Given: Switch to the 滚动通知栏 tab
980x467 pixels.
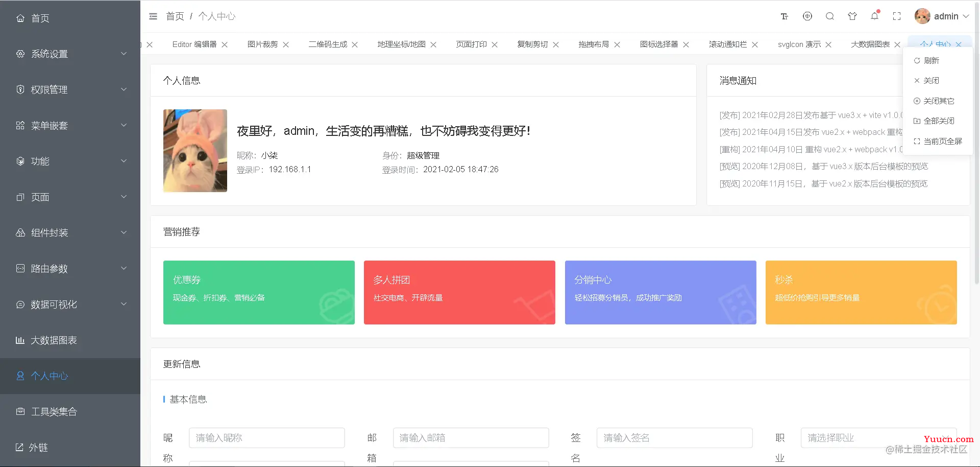Looking at the screenshot, I should (728, 44).
